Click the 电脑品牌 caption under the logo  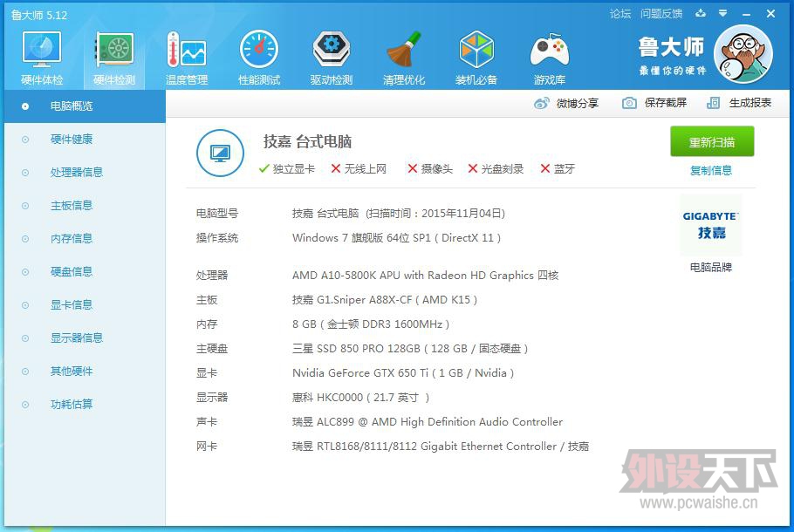click(x=711, y=267)
